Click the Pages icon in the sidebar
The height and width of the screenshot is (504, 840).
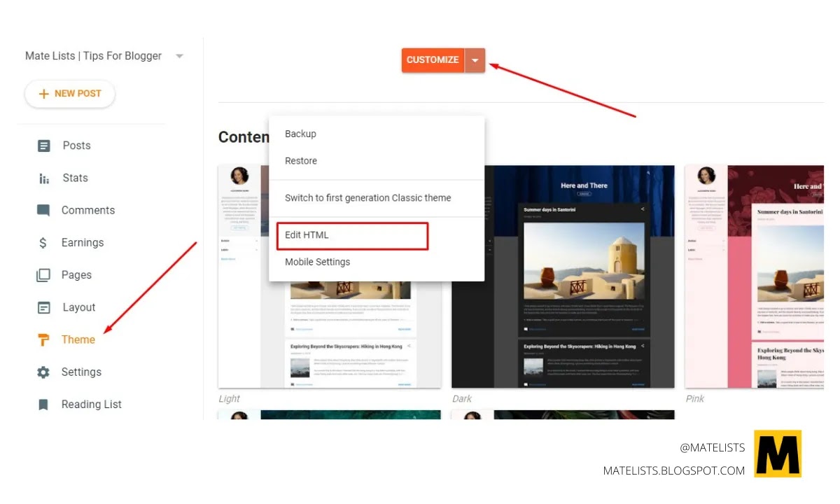click(43, 275)
